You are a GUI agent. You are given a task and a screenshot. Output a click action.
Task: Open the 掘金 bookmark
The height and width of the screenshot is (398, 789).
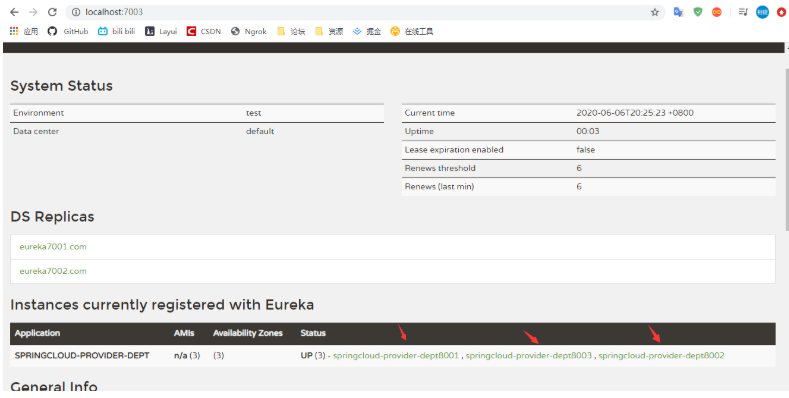367,31
